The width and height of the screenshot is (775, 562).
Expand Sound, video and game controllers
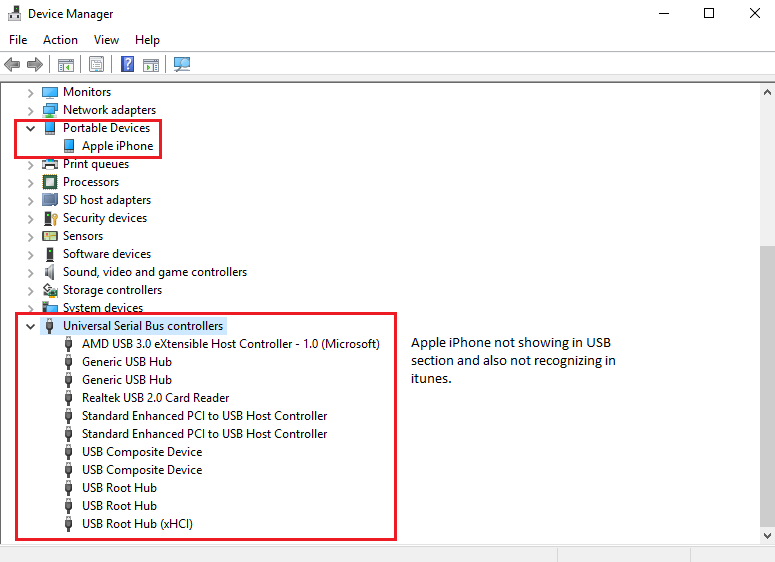30,272
